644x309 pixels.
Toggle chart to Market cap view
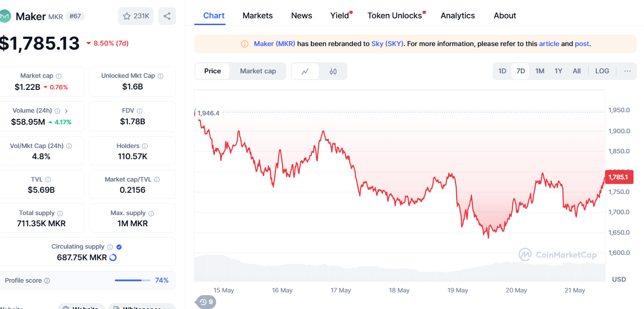coord(258,71)
